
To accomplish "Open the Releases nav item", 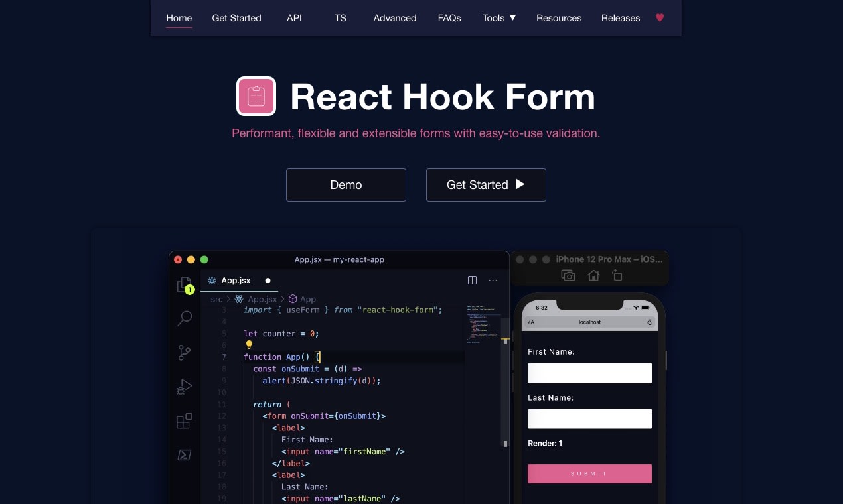I will coord(621,18).
